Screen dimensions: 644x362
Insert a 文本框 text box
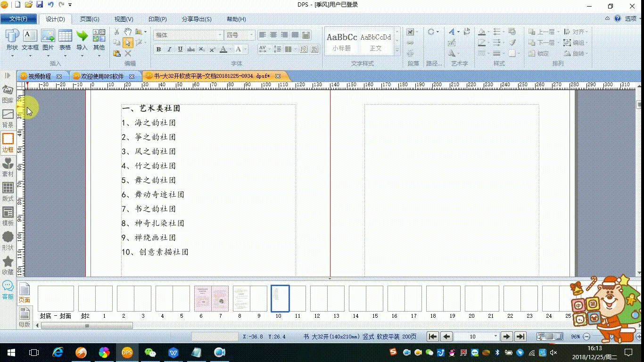(30, 40)
